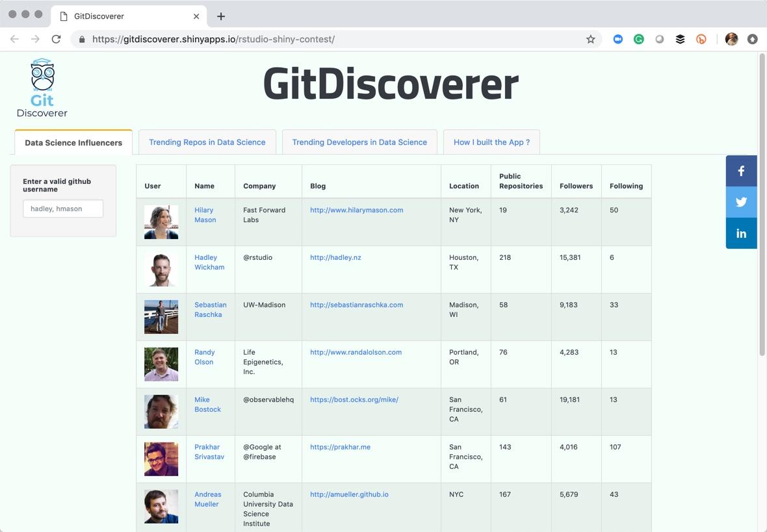This screenshot has width=767, height=532.
Task: Open the Chrome profile avatar
Action: pos(731,39)
